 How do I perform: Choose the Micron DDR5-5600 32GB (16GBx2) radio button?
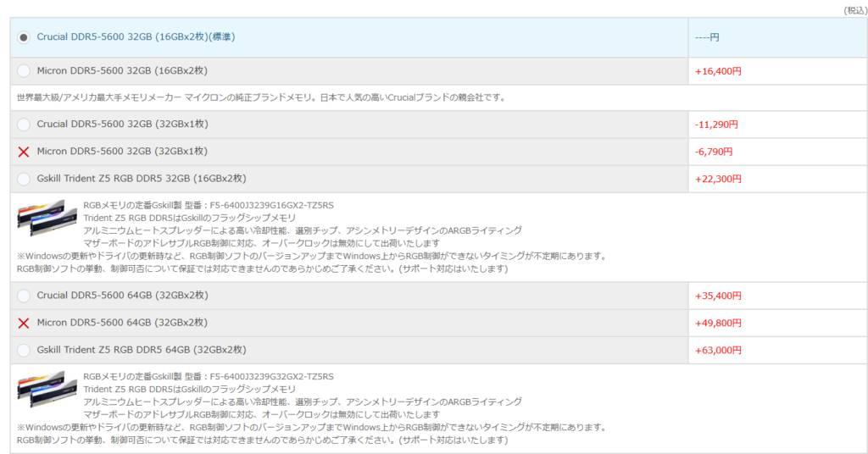(x=24, y=71)
